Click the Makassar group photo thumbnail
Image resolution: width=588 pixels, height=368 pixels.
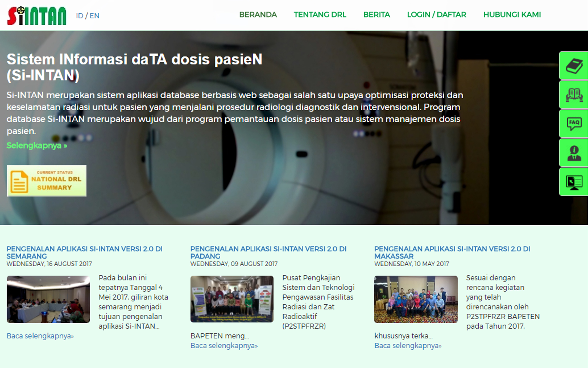pyautogui.click(x=416, y=299)
